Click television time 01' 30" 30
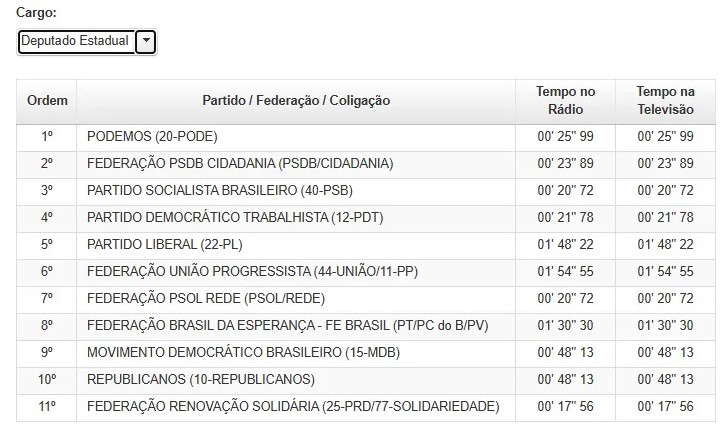This screenshot has height=428, width=728. tap(665, 325)
